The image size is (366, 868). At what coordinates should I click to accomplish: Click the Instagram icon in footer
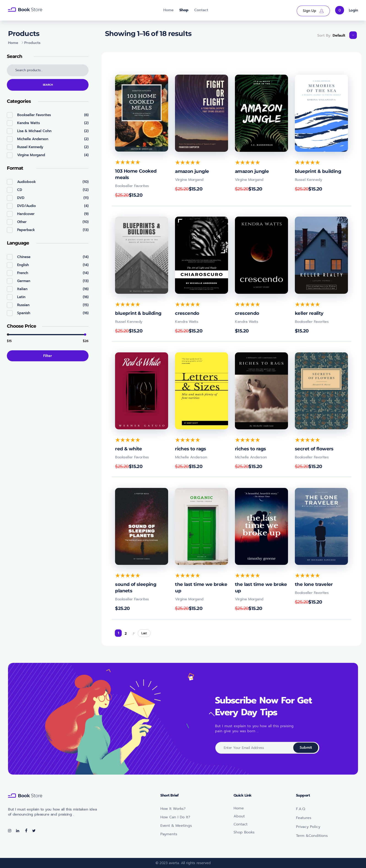click(9, 831)
